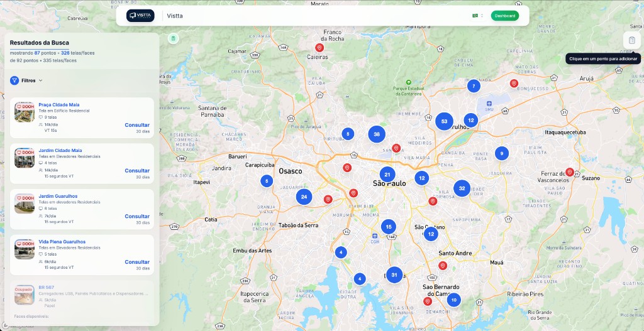Open Praça Cidade Maia listing title
Image resolution: width=644 pixels, height=331 pixels.
pos(59,105)
